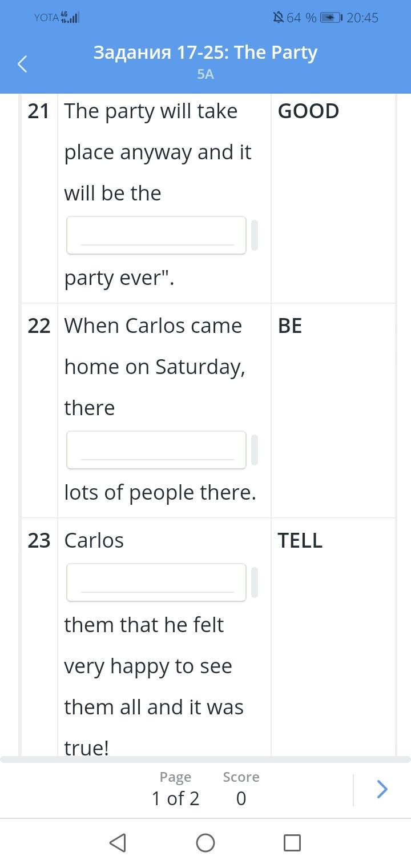
Task: Focus the answer field for question 21
Action: [156, 235]
